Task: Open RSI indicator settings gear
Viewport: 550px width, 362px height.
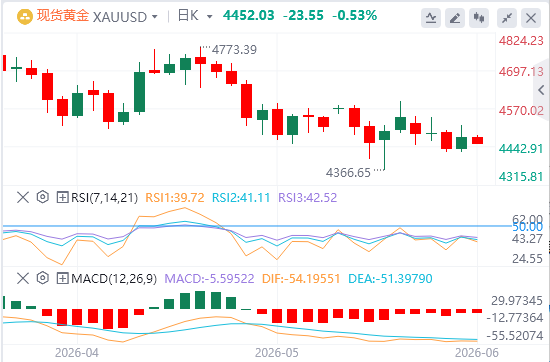Action: pyautogui.click(x=42, y=197)
